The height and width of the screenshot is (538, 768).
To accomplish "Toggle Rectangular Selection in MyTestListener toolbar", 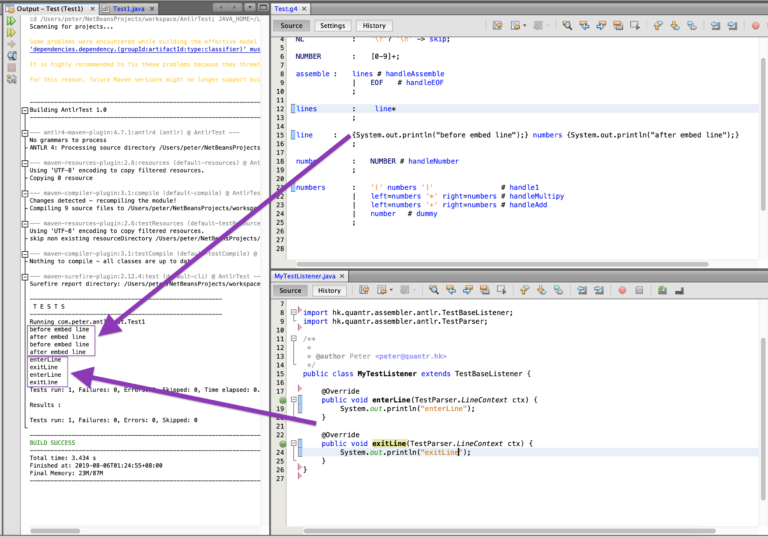I will [502, 290].
